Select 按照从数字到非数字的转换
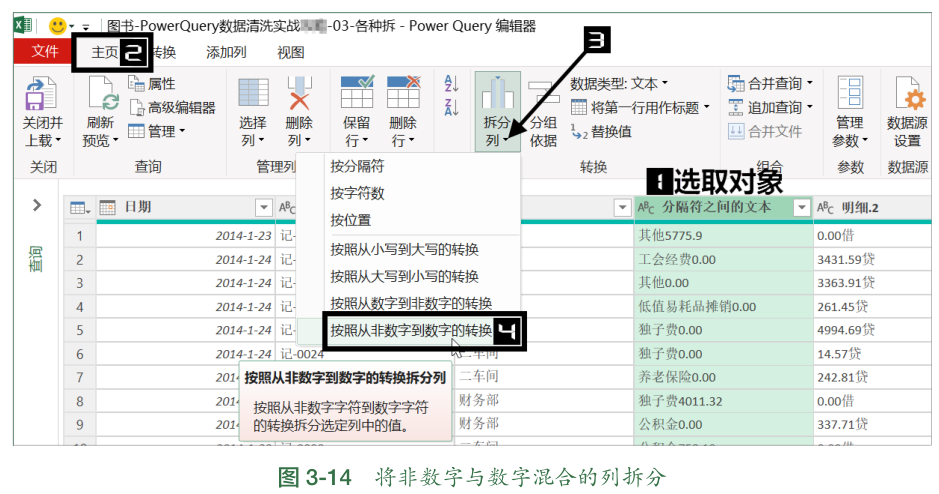Image resolution: width=939 pixels, height=494 pixels. point(411,303)
